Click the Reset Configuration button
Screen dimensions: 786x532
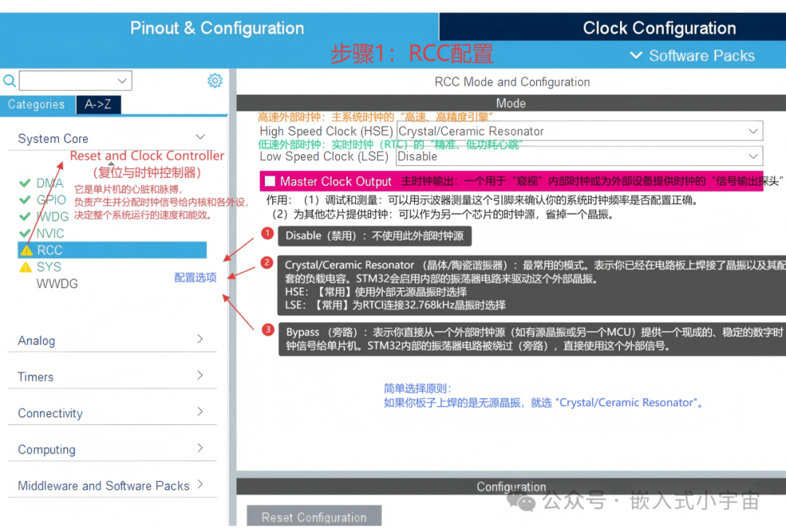[x=314, y=517]
